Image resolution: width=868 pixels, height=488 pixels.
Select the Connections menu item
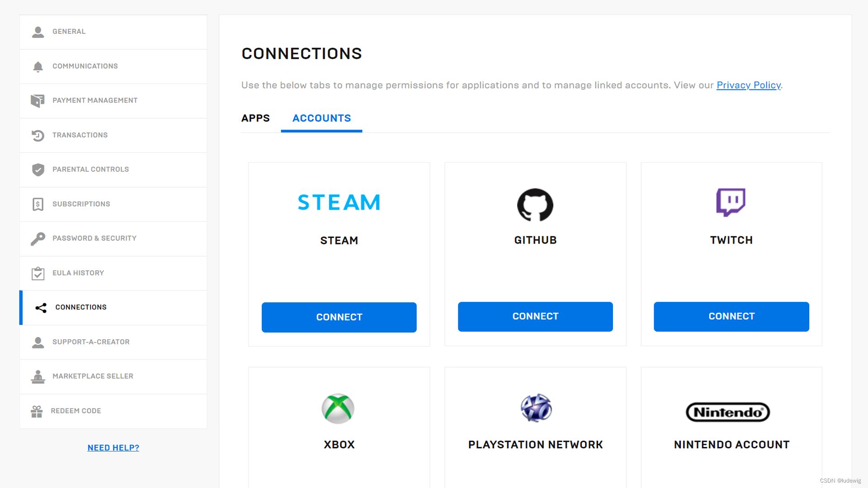point(113,308)
